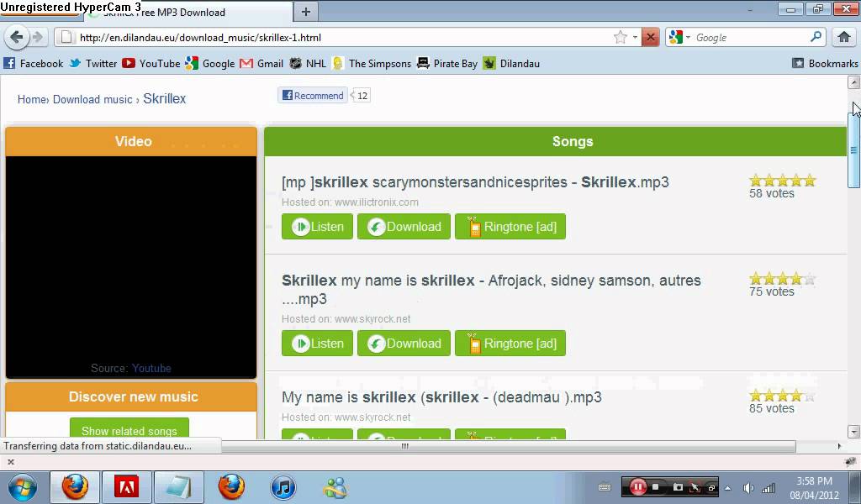The width and height of the screenshot is (861, 504).
Task: Open the Firefox home page icon
Action: click(843, 37)
